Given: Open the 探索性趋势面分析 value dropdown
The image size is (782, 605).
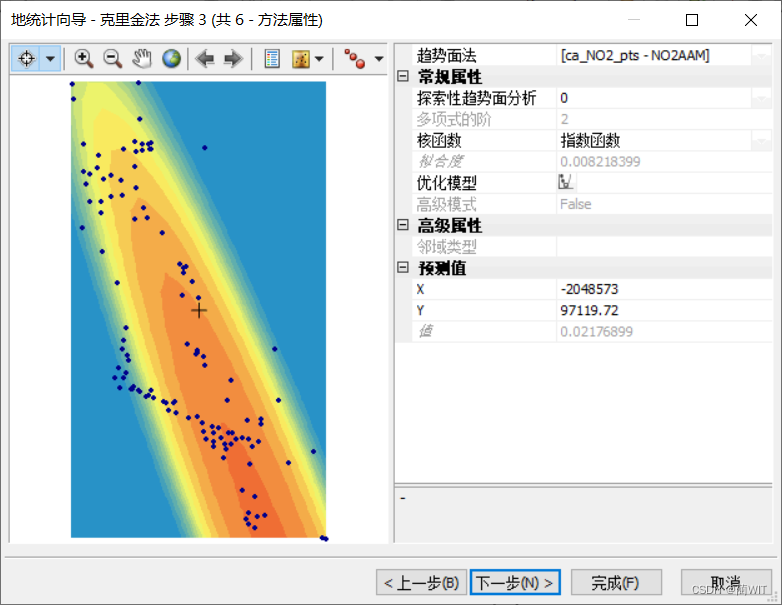Looking at the screenshot, I should coord(761,98).
